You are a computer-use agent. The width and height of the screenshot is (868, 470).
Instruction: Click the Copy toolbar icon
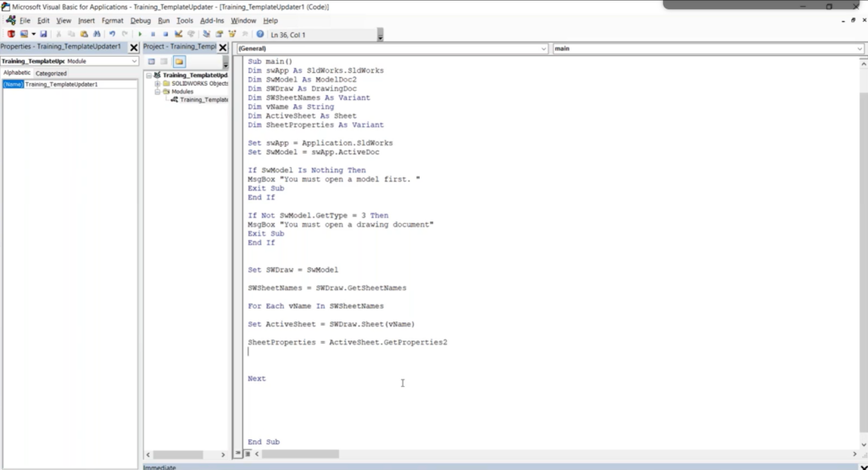[71, 35]
